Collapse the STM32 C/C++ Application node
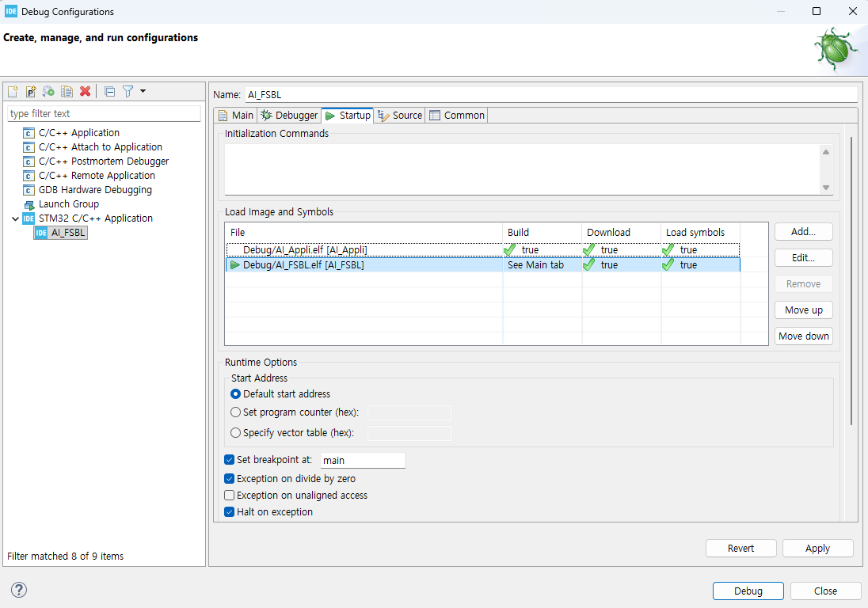Image resolution: width=868 pixels, height=608 pixels. coord(15,218)
